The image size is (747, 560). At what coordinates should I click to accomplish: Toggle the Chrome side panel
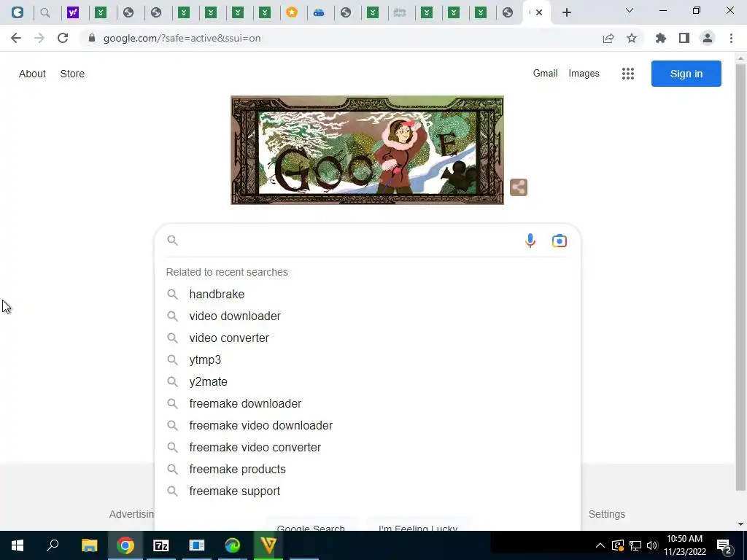(684, 38)
